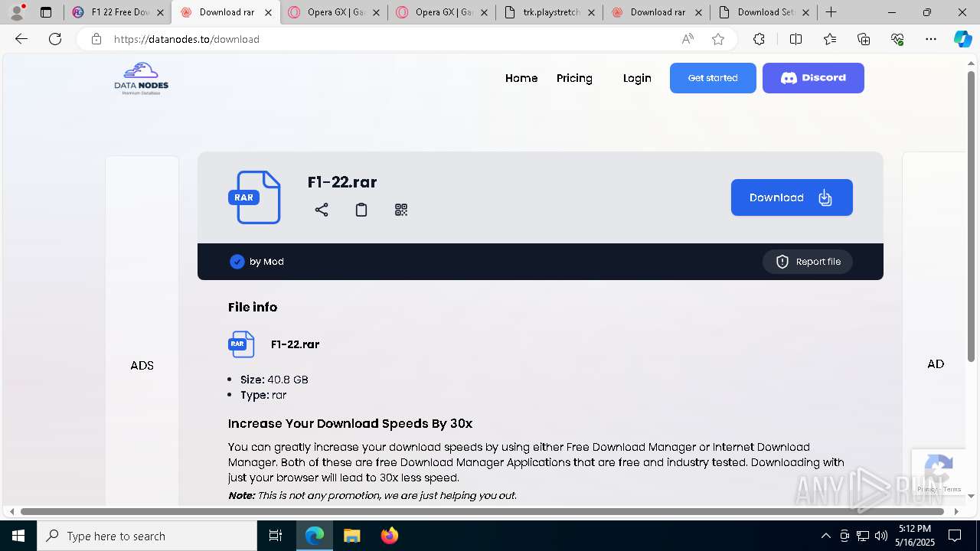Click the share icon under F1-22.rar
This screenshot has height=551, width=980.
[x=322, y=210]
